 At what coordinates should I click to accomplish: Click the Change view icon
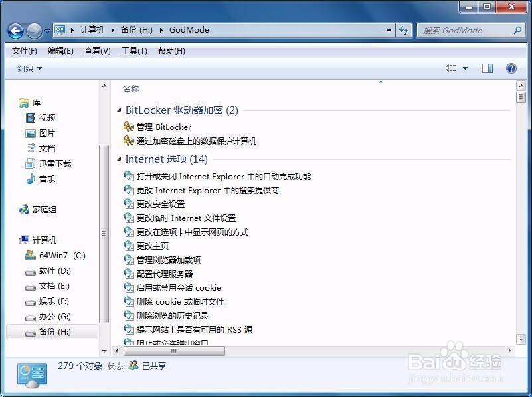coord(450,68)
